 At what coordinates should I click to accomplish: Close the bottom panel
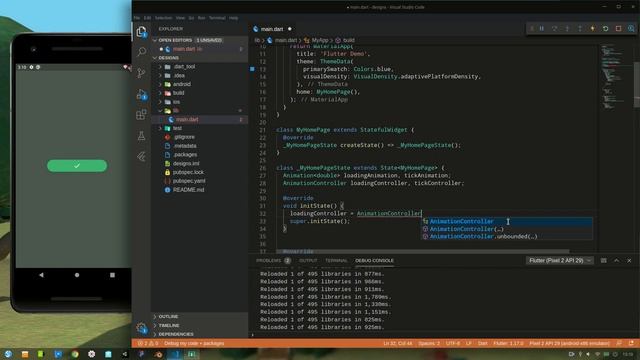click(x=629, y=260)
